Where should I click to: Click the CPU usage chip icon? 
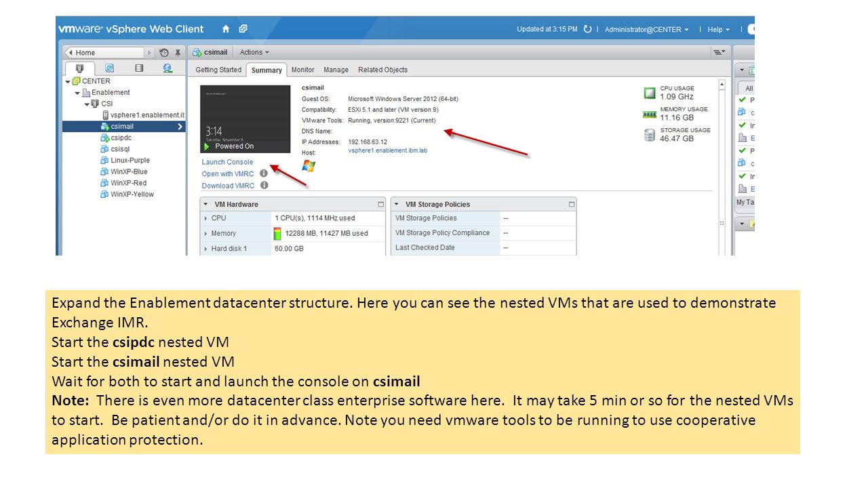tap(650, 93)
